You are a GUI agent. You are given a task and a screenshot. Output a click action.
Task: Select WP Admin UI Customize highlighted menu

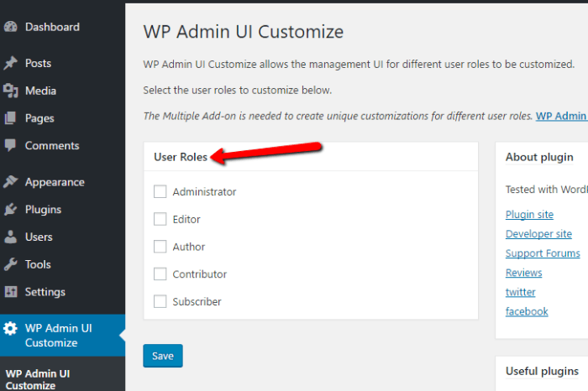tap(62, 335)
